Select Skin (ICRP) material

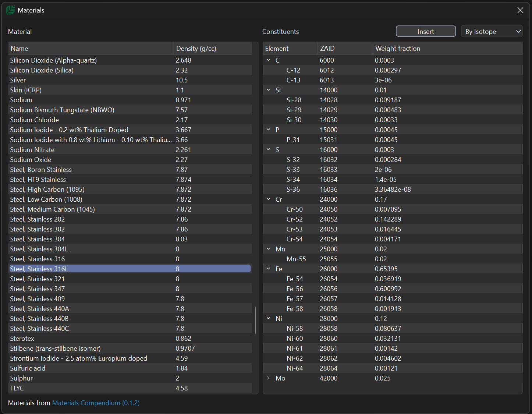pyautogui.click(x=130, y=90)
